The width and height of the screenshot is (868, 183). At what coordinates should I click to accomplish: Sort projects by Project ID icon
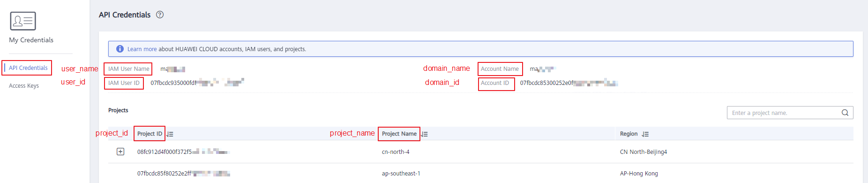pos(170,134)
